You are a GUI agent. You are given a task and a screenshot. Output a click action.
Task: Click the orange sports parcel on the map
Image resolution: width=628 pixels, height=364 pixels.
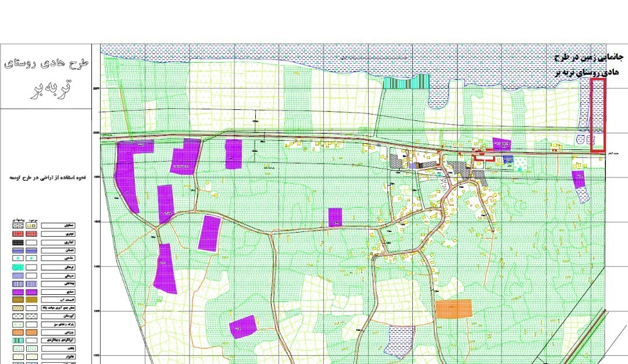coord(454,309)
